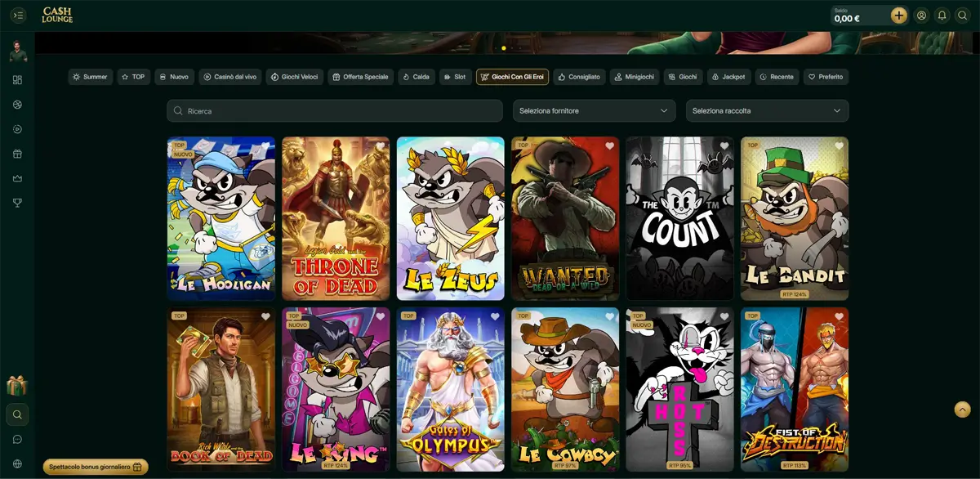
Task: Open the Gates of Olympus game thumbnail
Action: 450,389
